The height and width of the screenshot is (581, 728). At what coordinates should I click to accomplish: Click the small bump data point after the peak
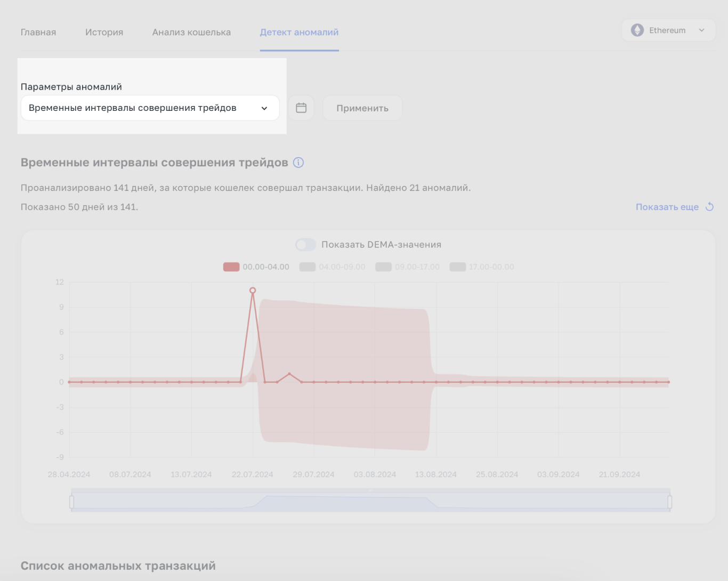point(289,374)
